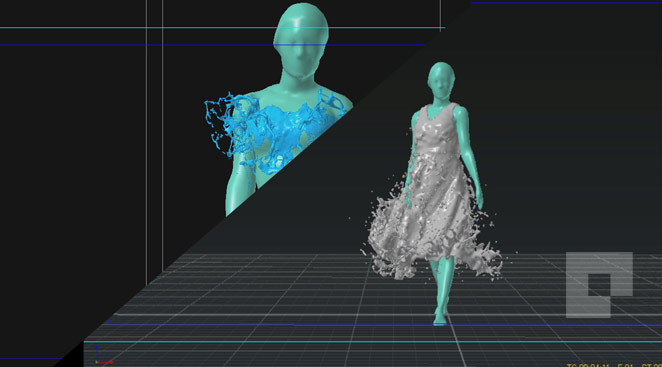
Task: Click the blue Z axis of the gizmo
Action: point(97,353)
